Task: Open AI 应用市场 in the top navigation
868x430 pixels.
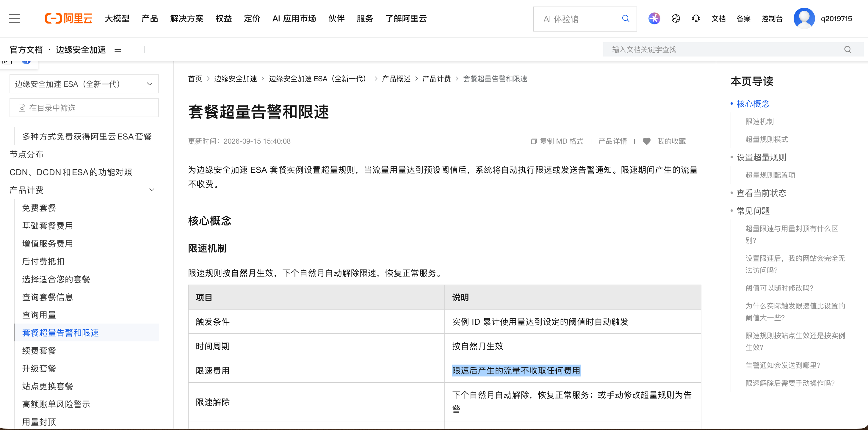Action: 294,18
